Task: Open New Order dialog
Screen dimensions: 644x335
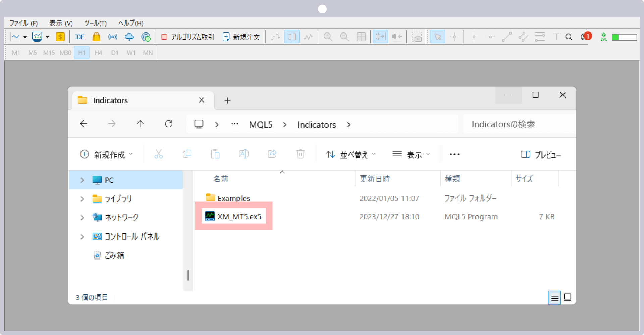Action: [241, 37]
